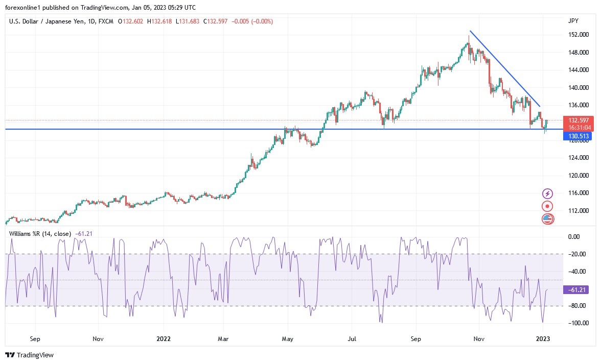The width and height of the screenshot is (601, 364).
Task: Click the 2022 label on the time axis
Action: (163, 338)
